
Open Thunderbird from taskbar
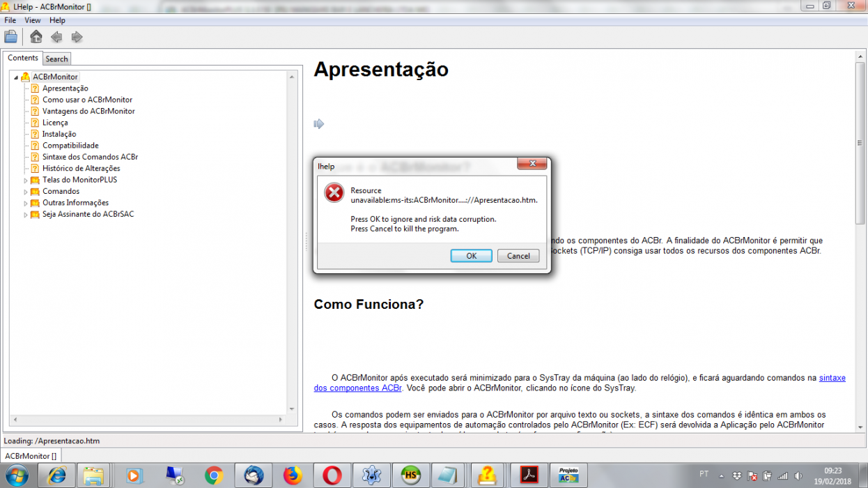(254, 475)
